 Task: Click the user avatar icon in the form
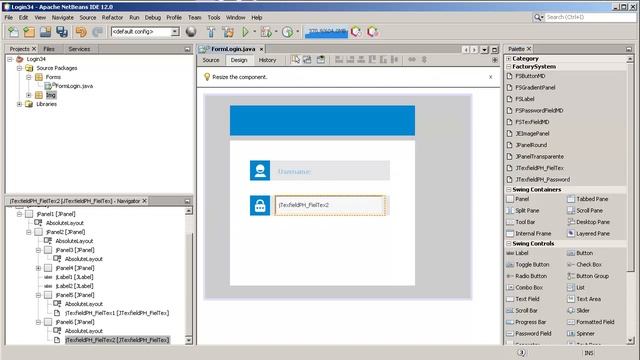click(x=260, y=170)
